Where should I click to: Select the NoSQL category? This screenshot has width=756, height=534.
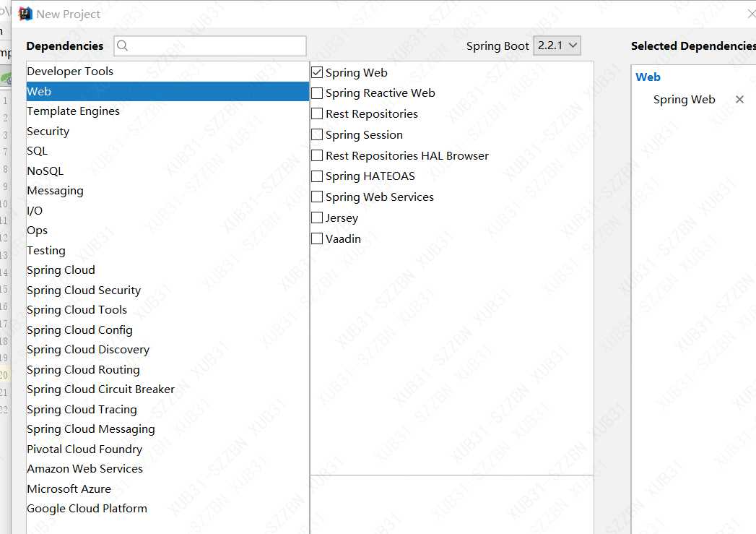point(168,171)
